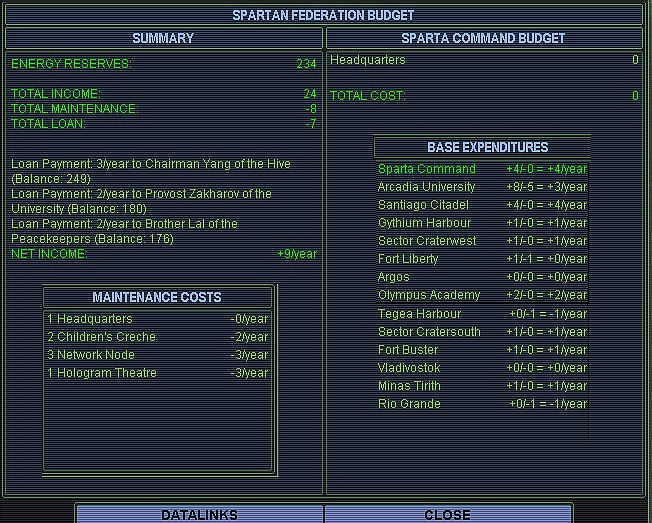
Task: Select Olympus Academy base row
Action: click(x=482, y=295)
